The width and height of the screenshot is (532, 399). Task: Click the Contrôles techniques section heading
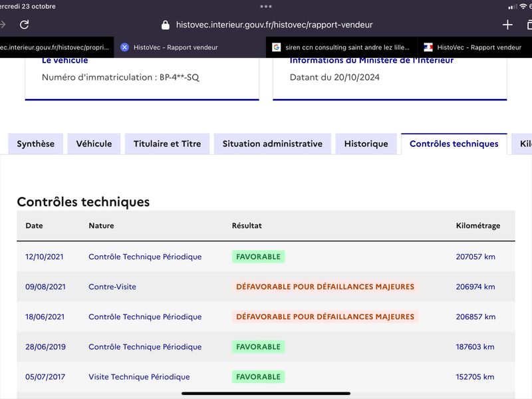(x=83, y=202)
